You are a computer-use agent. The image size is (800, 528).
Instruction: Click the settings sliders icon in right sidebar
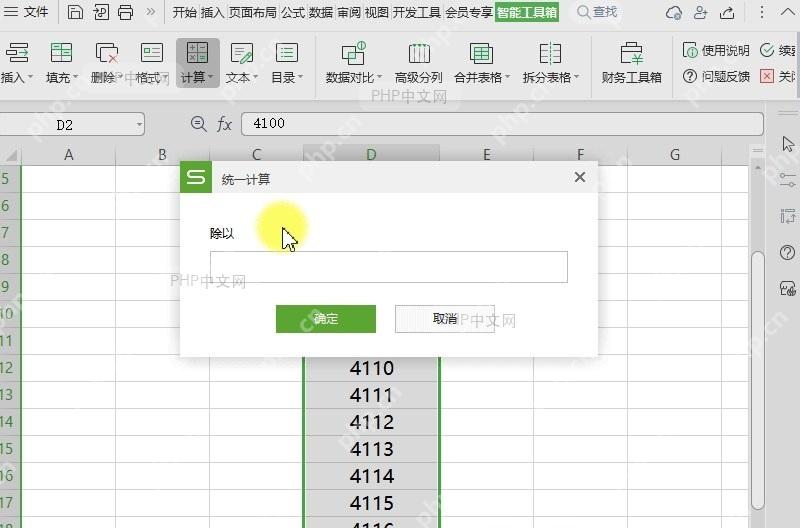tap(788, 180)
